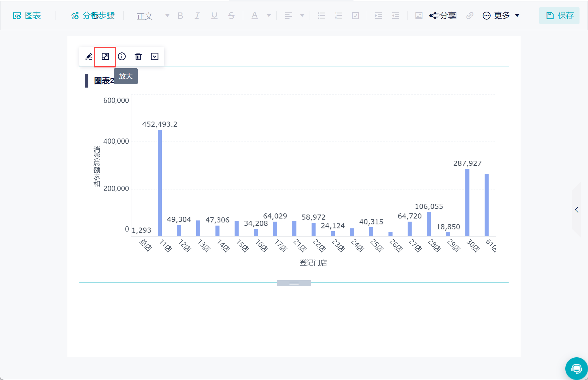This screenshot has width=588, height=380.
Task: Click the chart bottom resize handle
Action: (x=294, y=283)
